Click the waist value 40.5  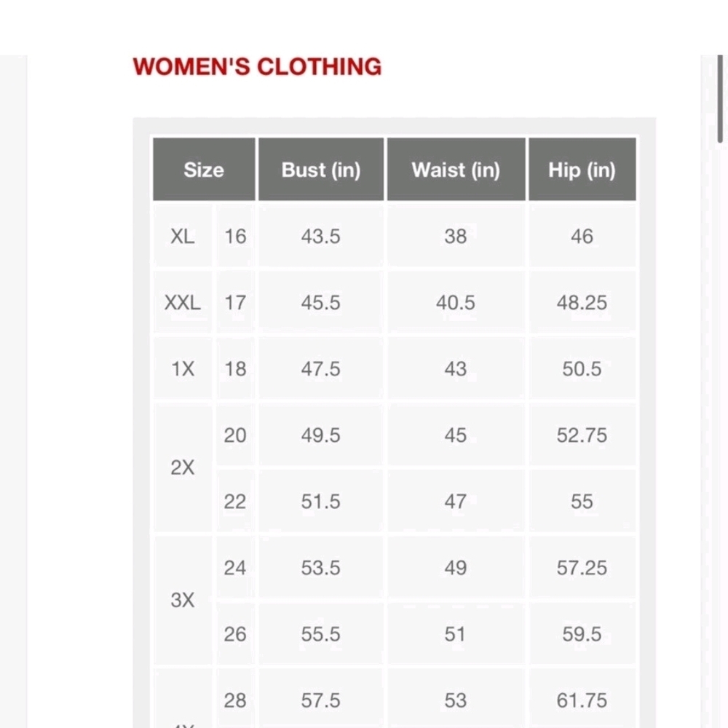pyautogui.click(x=456, y=302)
